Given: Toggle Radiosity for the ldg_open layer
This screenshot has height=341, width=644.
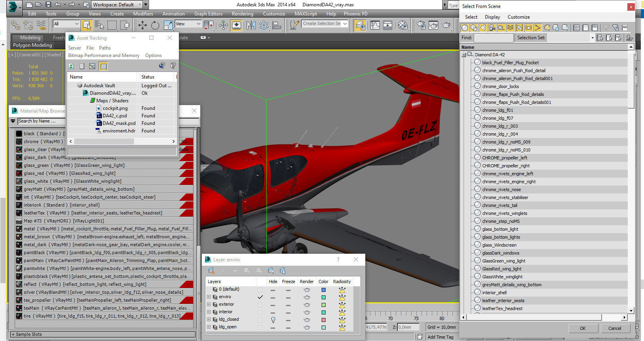Looking at the screenshot, I should tap(342, 327).
